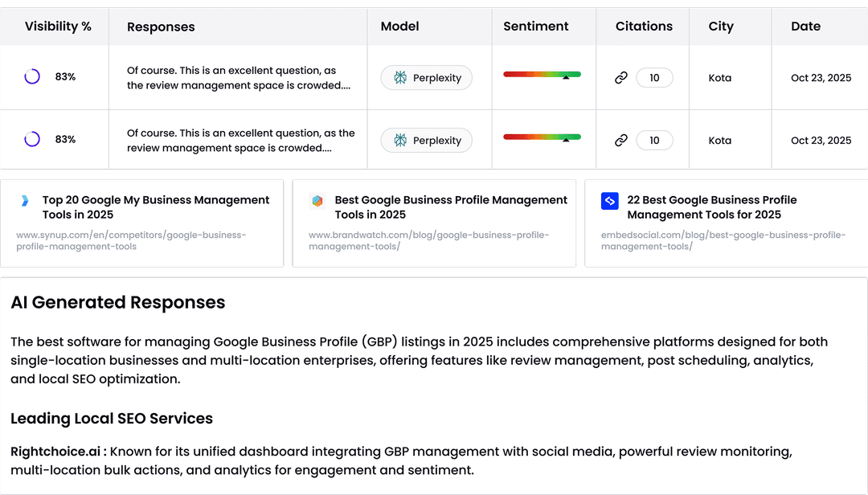868x495 pixels.
Task: Open the embedsocial.com citation link
Action: coord(723,240)
